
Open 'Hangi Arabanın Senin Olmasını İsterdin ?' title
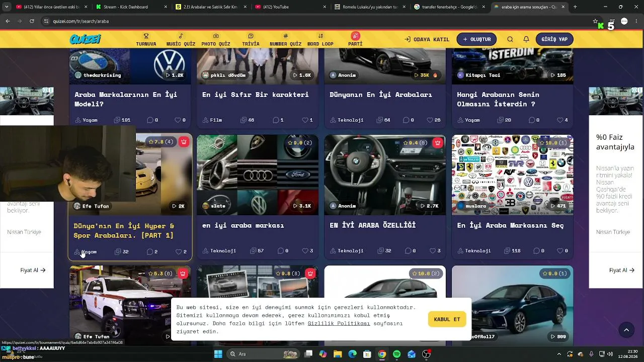(498, 99)
